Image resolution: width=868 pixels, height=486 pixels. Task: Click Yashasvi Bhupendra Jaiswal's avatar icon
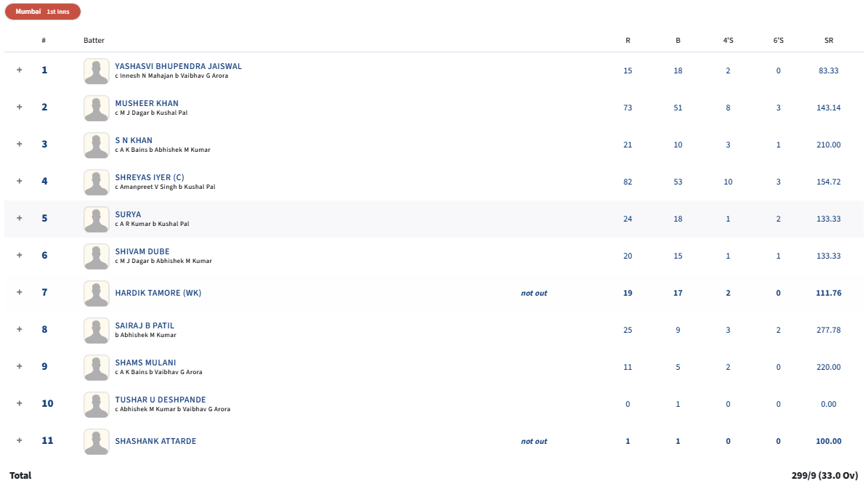(97, 71)
